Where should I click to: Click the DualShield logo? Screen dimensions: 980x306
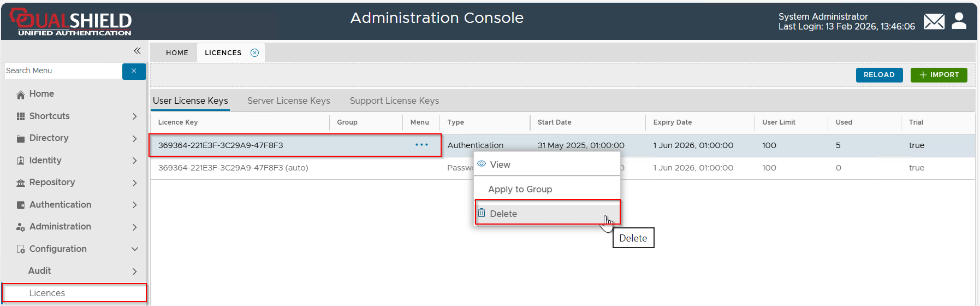(71, 22)
